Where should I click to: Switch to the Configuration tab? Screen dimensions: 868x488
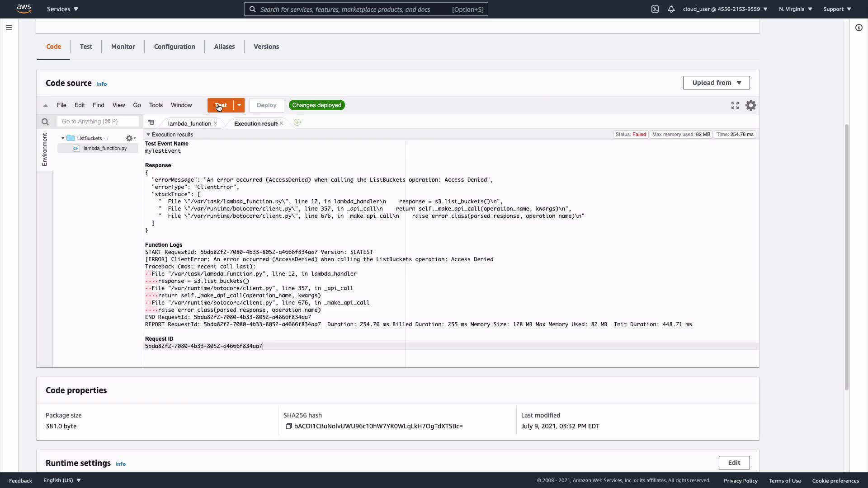point(175,47)
